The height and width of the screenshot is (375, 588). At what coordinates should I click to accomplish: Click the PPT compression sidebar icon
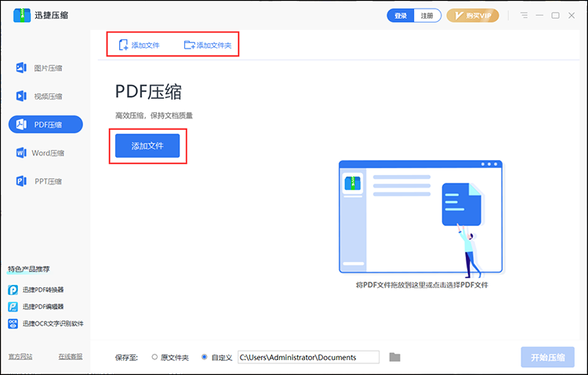[21, 181]
